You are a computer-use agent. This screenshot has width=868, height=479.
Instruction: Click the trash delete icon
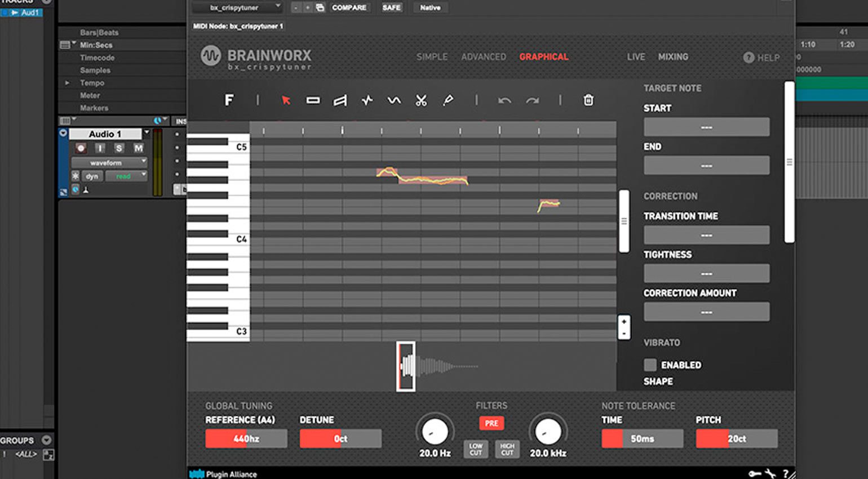[588, 100]
